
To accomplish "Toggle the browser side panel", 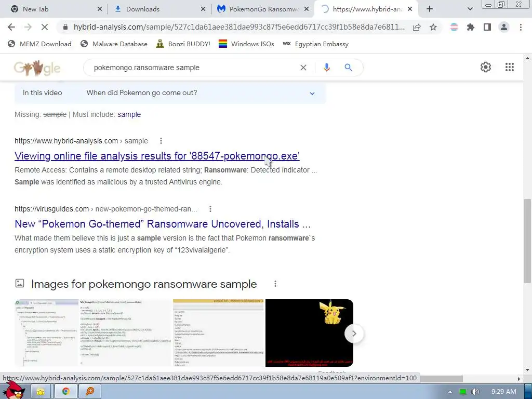I will pos(487,27).
